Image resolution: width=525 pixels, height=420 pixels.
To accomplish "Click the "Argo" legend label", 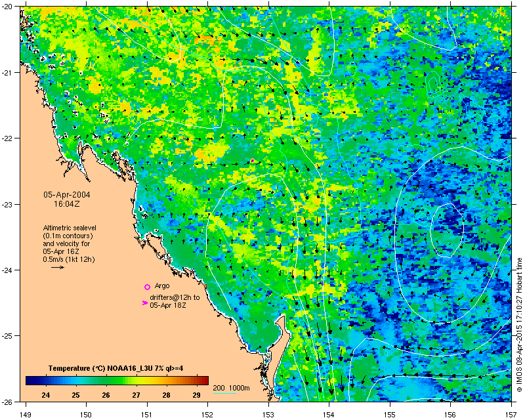I will 162,286.
